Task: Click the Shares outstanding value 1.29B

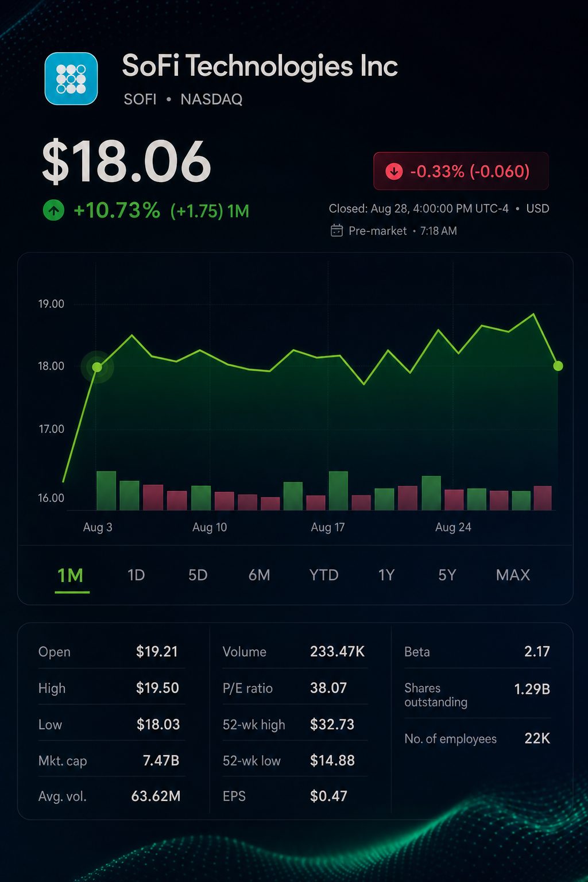Action: [532, 689]
